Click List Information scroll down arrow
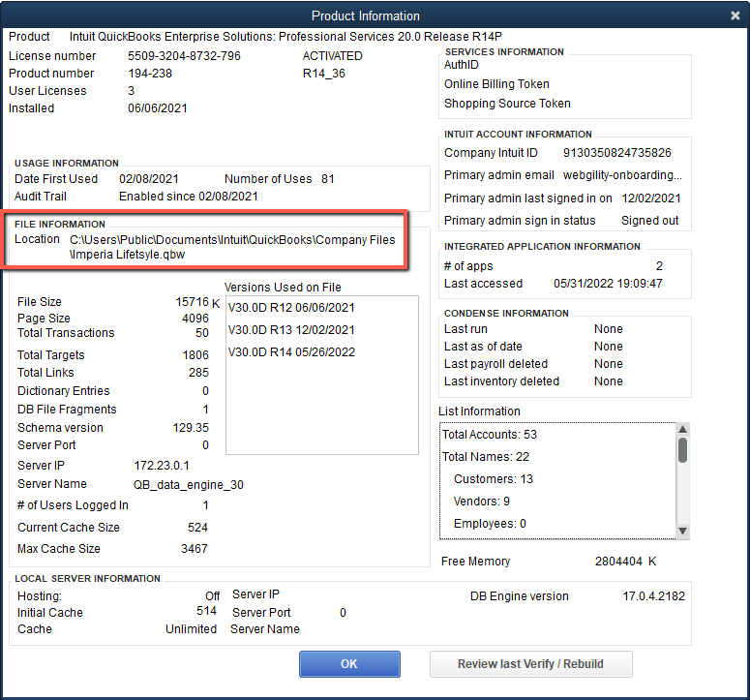Viewport: 750px width, 700px height. pos(682,531)
